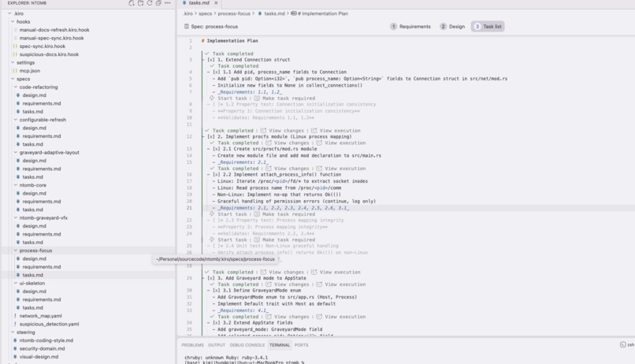
Task: Click the markdown file icon on tasks.md tab
Action: pos(184,3)
